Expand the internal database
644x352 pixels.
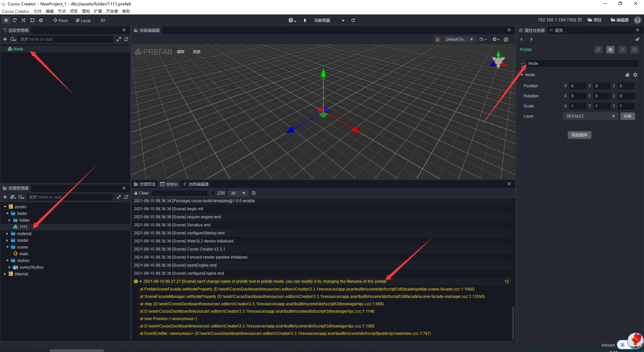[5, 274]
